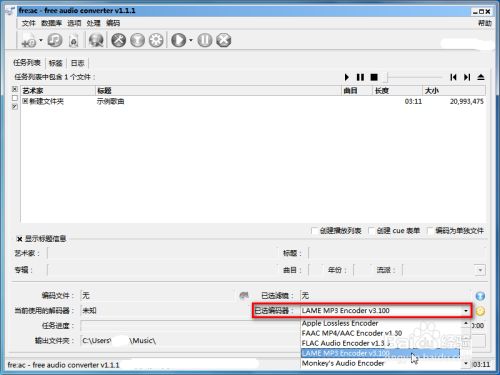
Task: Open the arrow beside the start encoding icon
Action: [191, 41]
